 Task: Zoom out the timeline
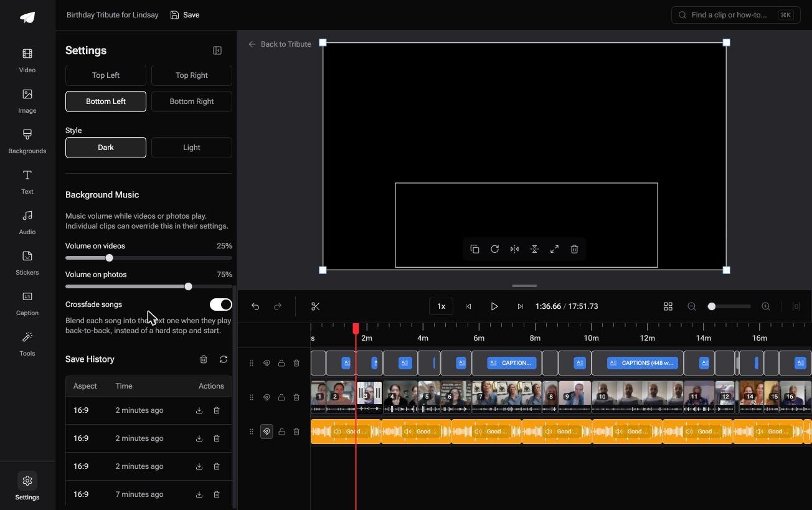click(692, 306)
